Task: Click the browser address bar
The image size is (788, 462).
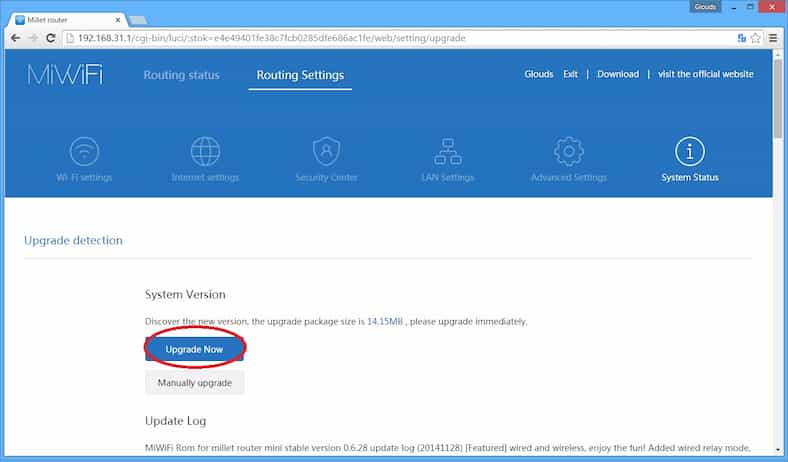Action: click(400, 38)
